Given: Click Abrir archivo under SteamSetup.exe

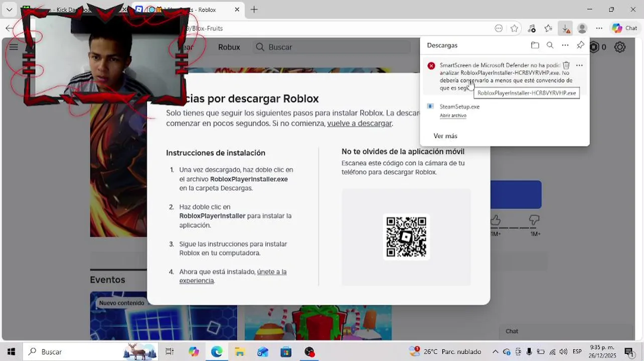Looking at the screenshot, I should 453,115.
